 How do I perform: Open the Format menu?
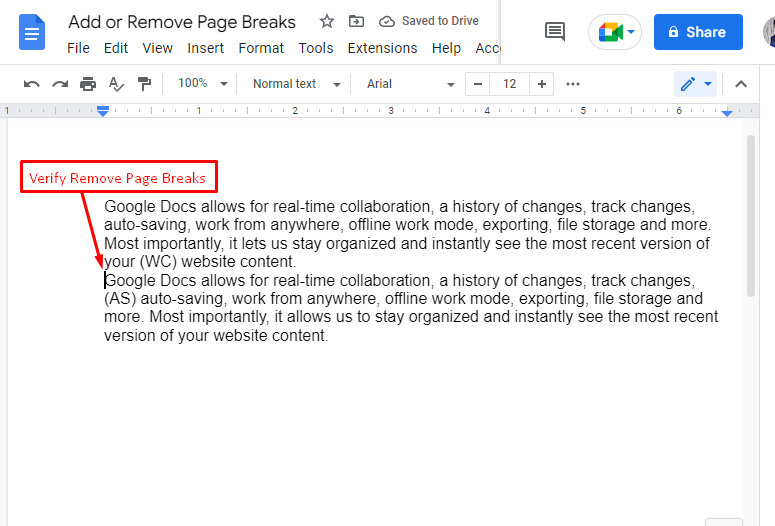tap(261, 48)
